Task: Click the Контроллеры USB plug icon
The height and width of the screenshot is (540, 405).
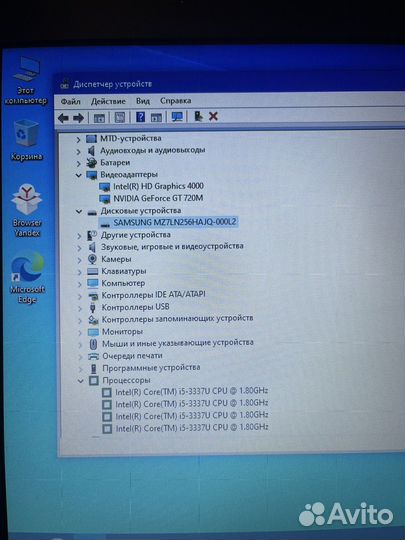Action: (x=93, y=308)
